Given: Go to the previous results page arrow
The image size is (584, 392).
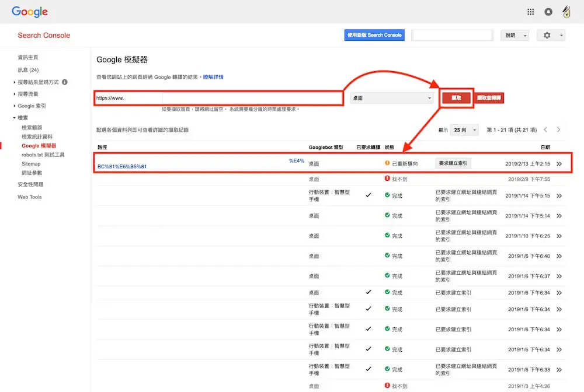Looking at the screenshot, I should click(x=545, y=130).
